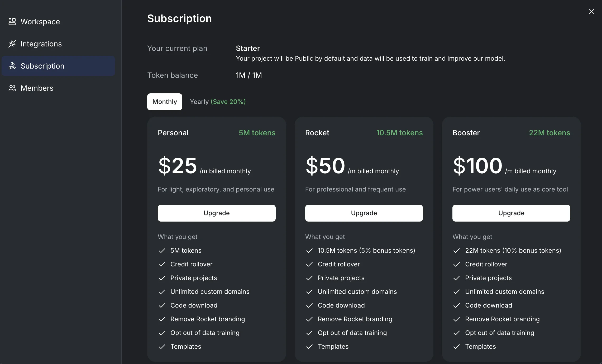Upgrade to the Personal plan
The width and height of the screenshot is (602, 364).
point(216,213)
